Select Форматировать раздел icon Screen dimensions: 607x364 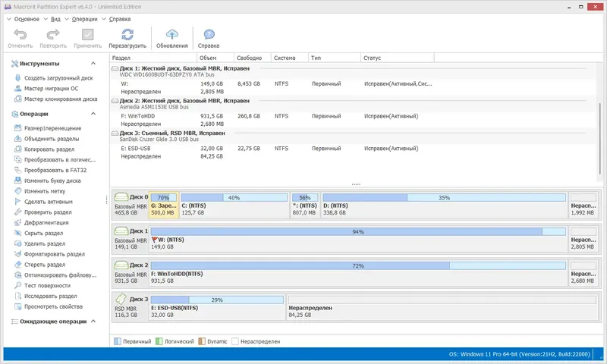[17, 254]
